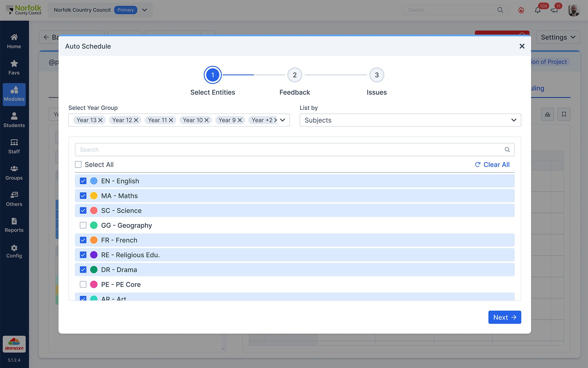Click the version number 5.1.2.4
The height and width of the screenshot is (368, 588).
(14, 360)
